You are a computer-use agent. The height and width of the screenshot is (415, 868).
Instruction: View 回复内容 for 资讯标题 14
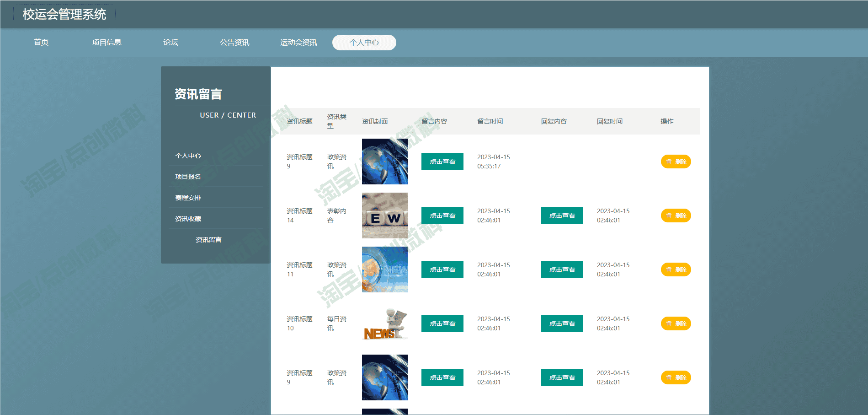[x=562, y=216]
